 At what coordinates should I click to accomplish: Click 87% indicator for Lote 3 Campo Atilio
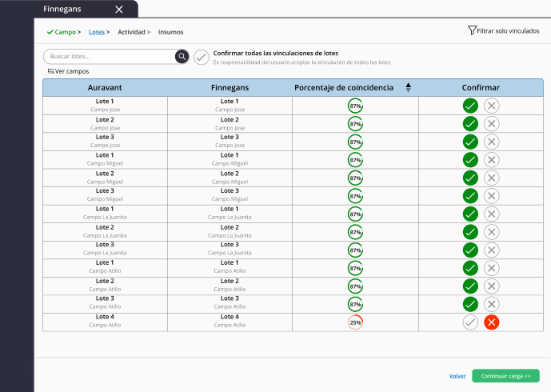click(355, 305)
